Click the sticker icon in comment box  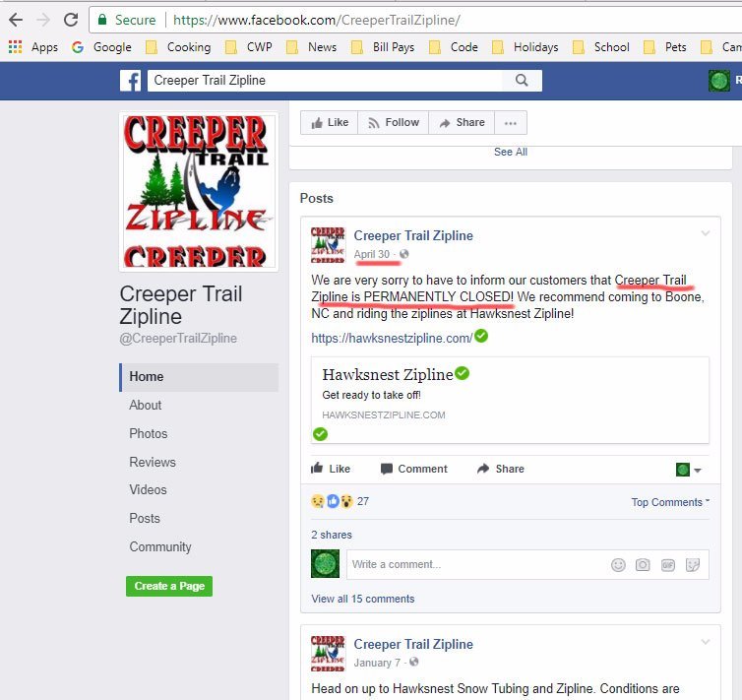click(693, 565)
